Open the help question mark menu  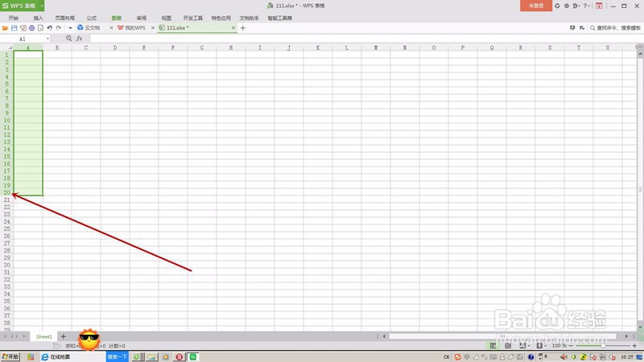(586, 6)
